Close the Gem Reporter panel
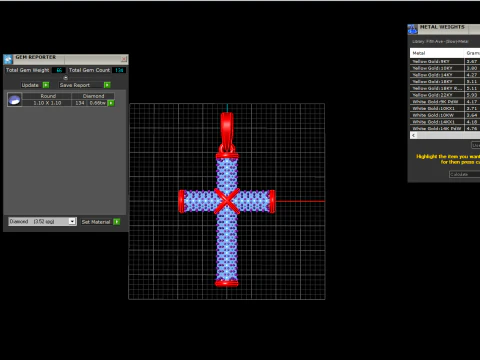This screenshot has width=480, height=360. click(124, 59)
